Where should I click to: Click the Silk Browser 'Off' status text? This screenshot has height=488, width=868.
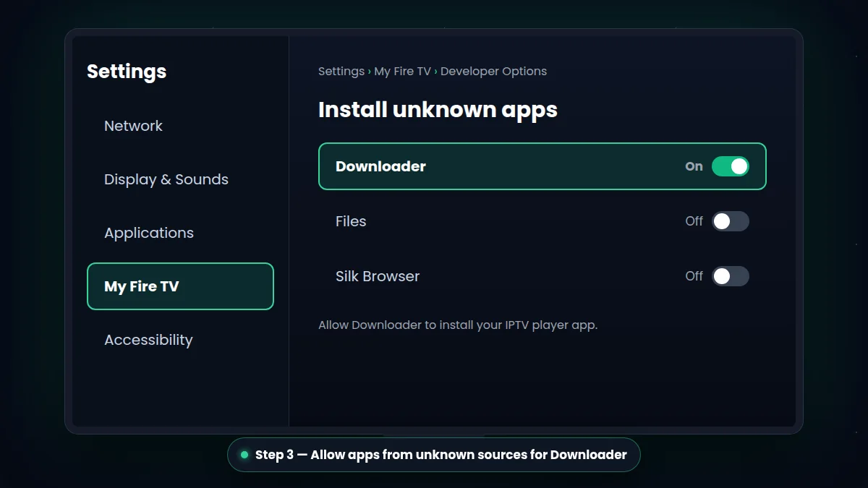click(x=694, y=276)
